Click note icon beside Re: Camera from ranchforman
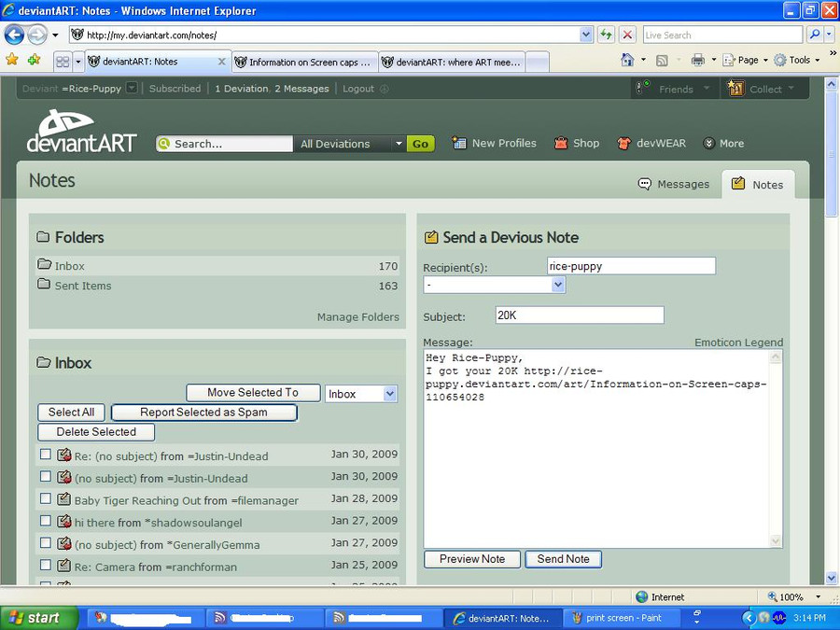 pyautogui.click(x=63, y=566)
